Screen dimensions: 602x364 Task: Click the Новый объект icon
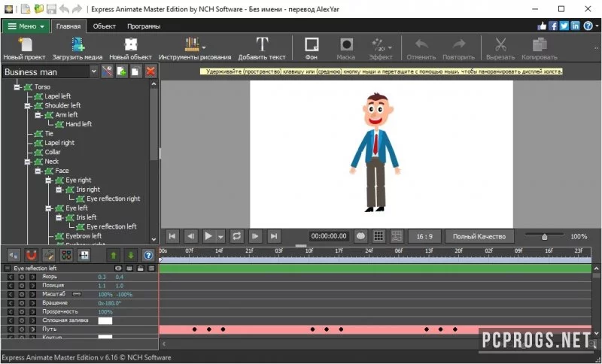click(x=130, y=44)
